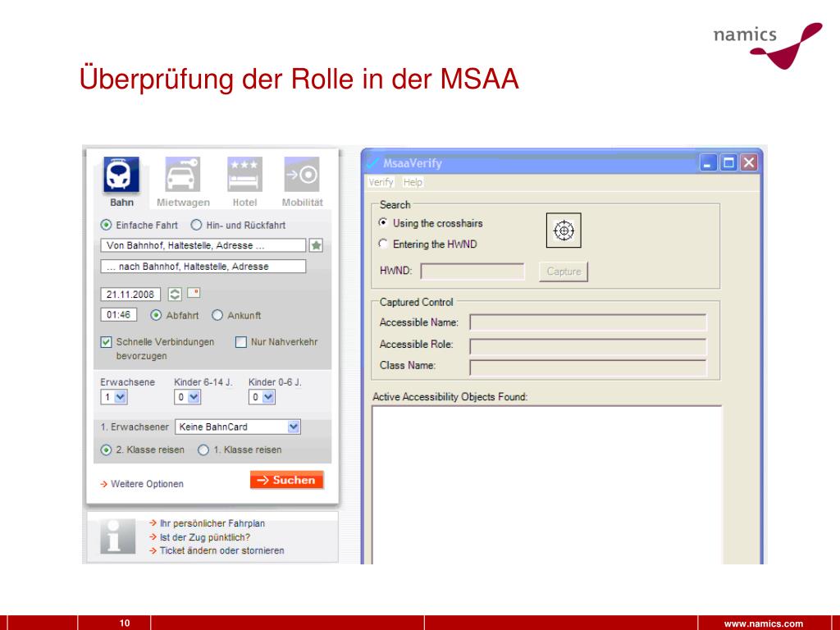Click the '1. Erwachsener' label text
The height and width of the screenshot is (630, 840).
click(135, 427)
